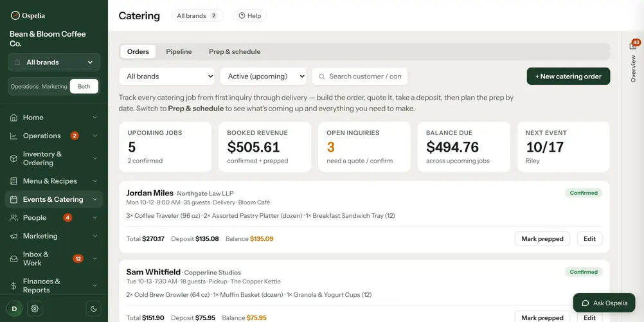The height and width of the screenshot is (322, 644).
Task: Open the user avatar D
Action: coord(14,309)
